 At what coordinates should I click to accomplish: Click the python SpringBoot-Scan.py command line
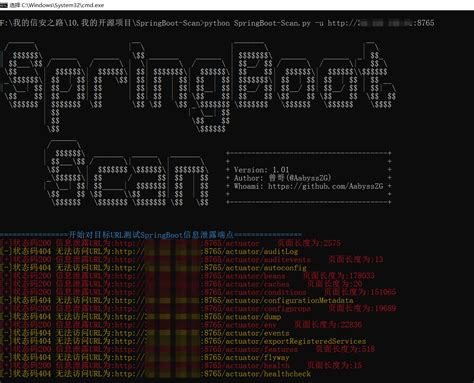pos(217,23)
